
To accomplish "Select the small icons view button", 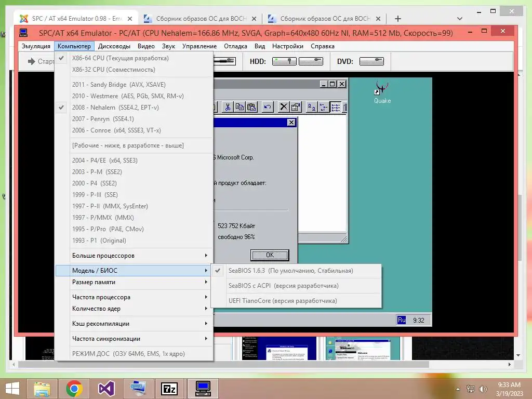I will coord(323,107).
